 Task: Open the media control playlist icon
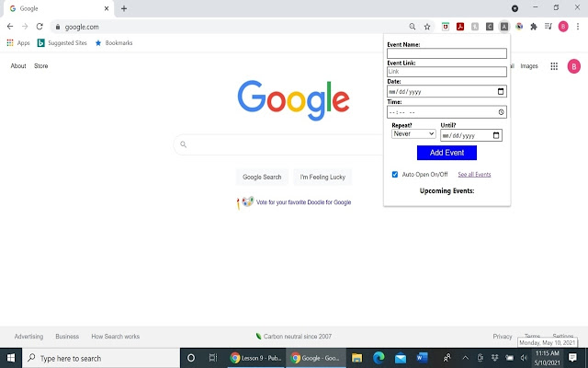[x=548, y=27]
